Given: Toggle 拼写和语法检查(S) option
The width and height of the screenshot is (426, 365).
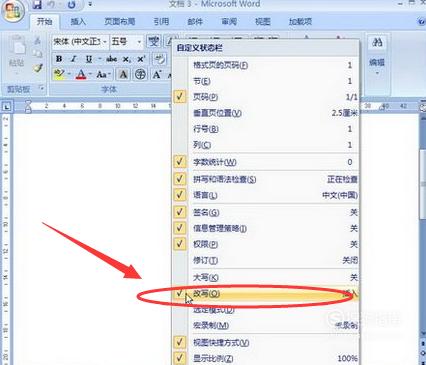Looking at the screenshot, I should click(x=266, y=179).
